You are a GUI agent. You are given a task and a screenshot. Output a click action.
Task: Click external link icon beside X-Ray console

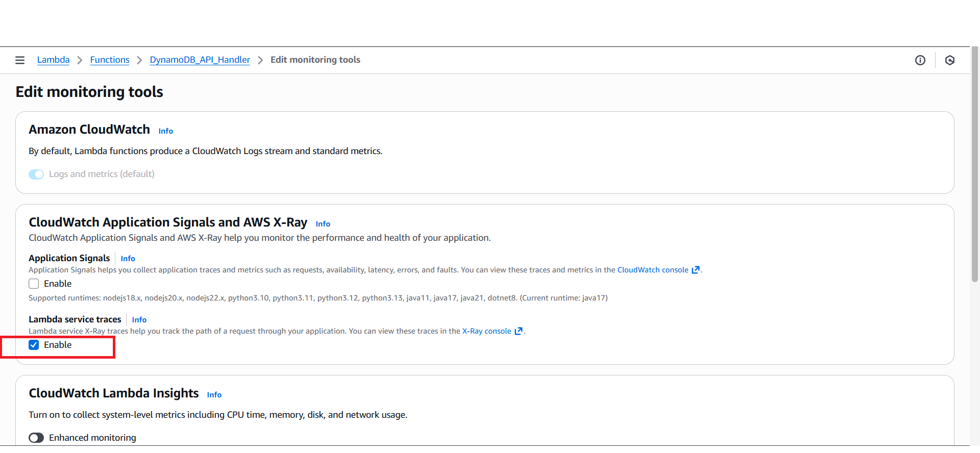pos(518,331)
